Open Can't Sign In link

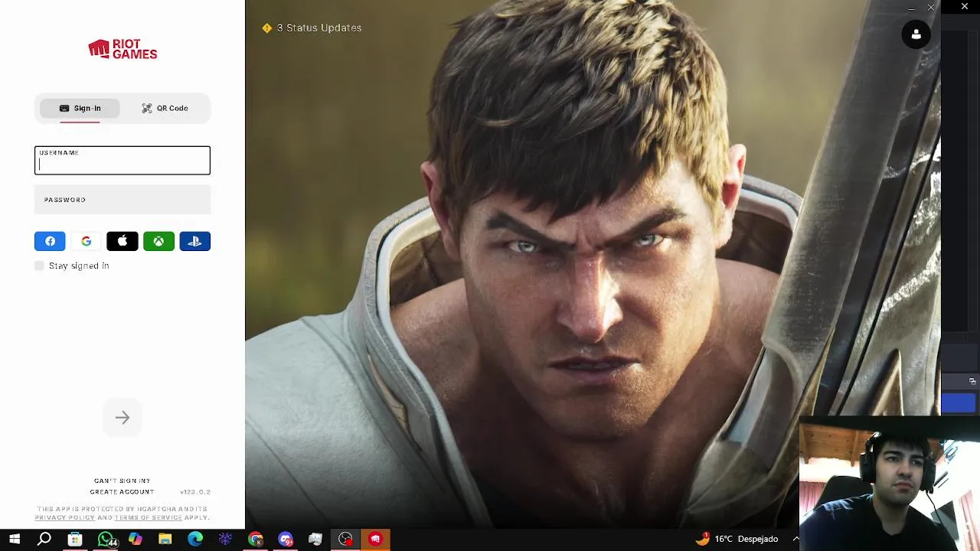(x=122, y=481)
